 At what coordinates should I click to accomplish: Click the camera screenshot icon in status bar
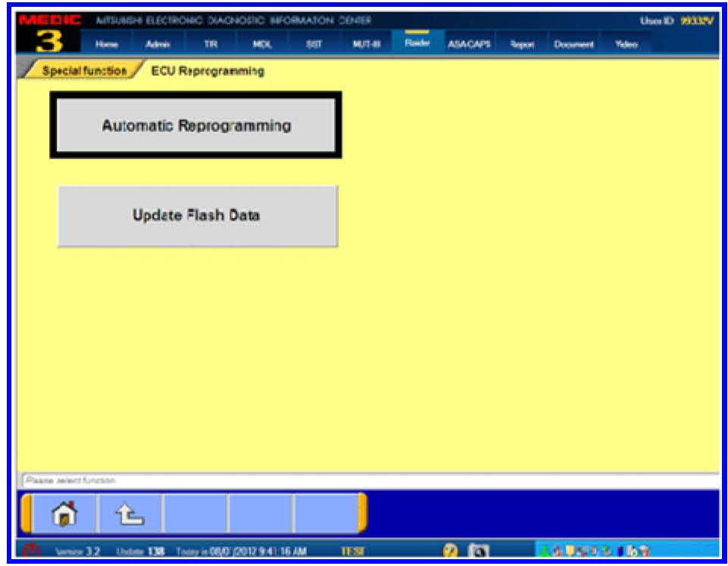(477, 551)
